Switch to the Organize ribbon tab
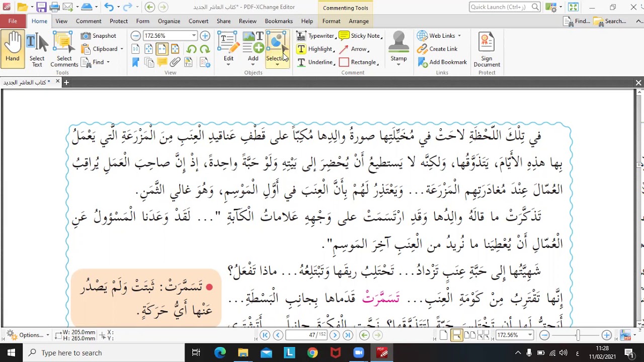Screen dimensions: 644x362 click(169, 21)
